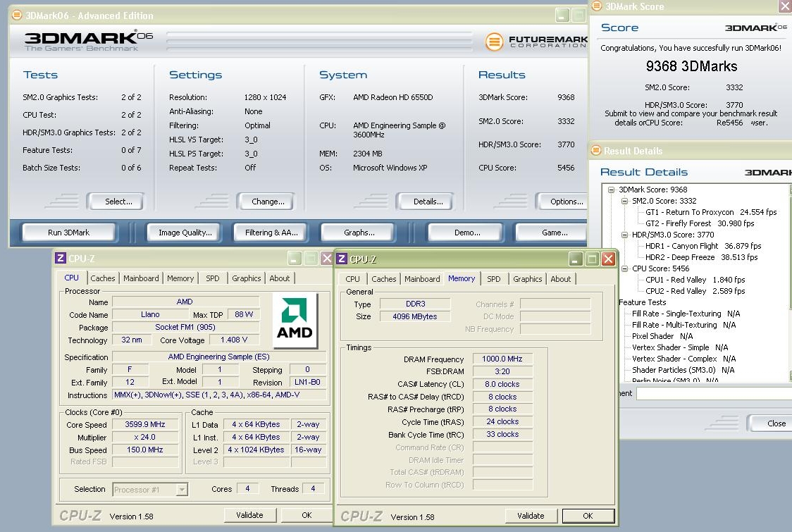792x532 pixels.
Task: Select GT1 - Return To Proxycon result
Action: (711, 212)
